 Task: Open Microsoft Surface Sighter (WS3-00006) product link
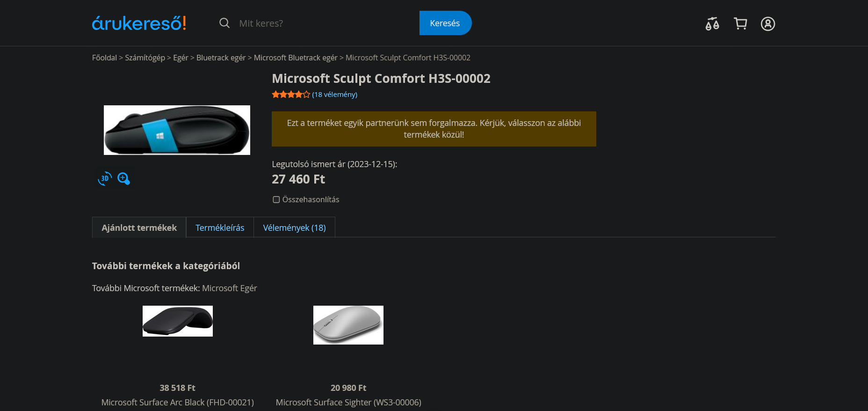(348, 402)
